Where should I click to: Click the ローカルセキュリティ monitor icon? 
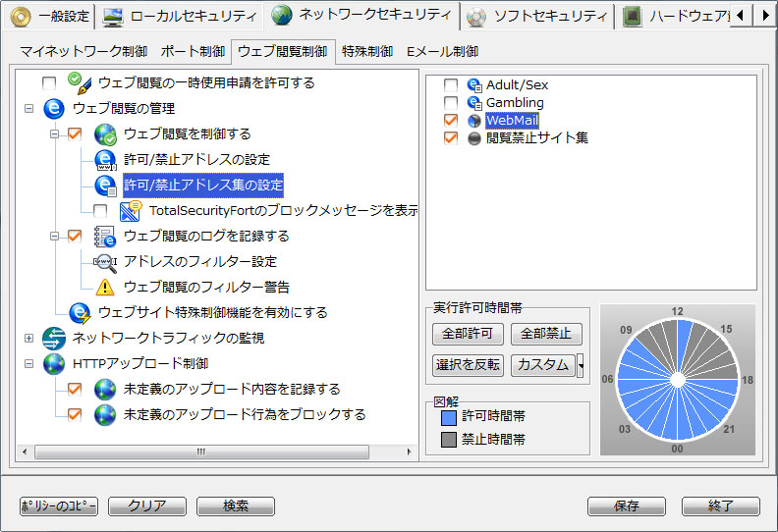113,17
